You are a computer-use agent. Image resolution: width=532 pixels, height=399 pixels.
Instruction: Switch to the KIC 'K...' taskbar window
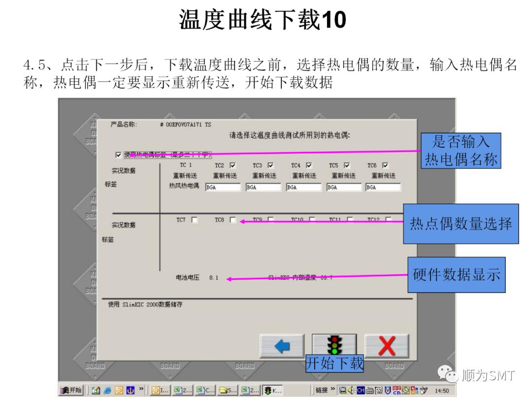272,391
